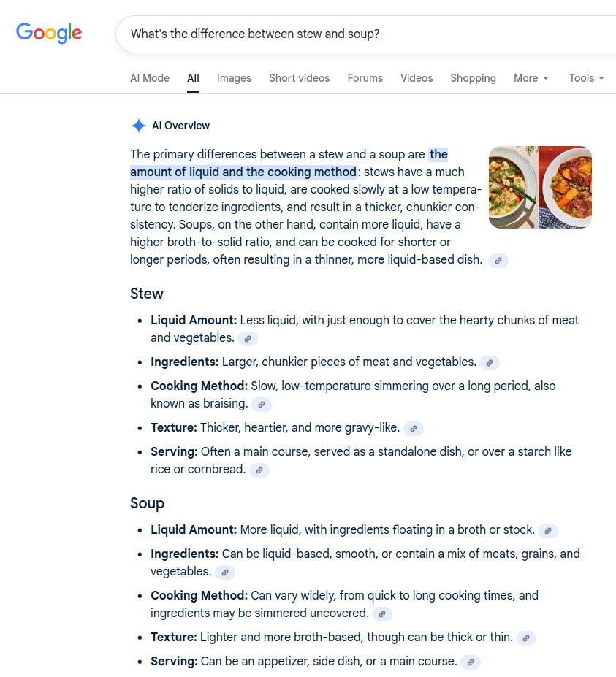Screen dimensions: 616x677
Task: Click source link after Stew Cooking Method
Action: 262,404
